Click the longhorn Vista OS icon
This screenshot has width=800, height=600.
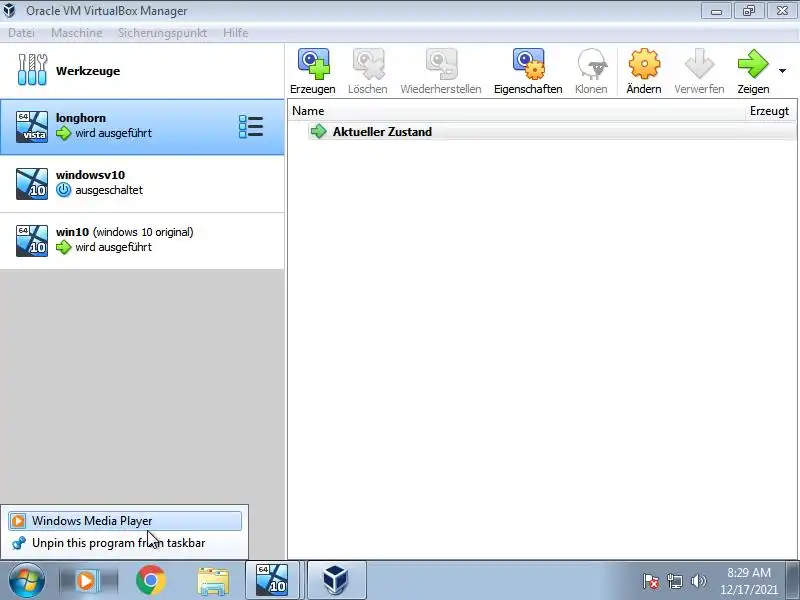(x=32, y=127)
